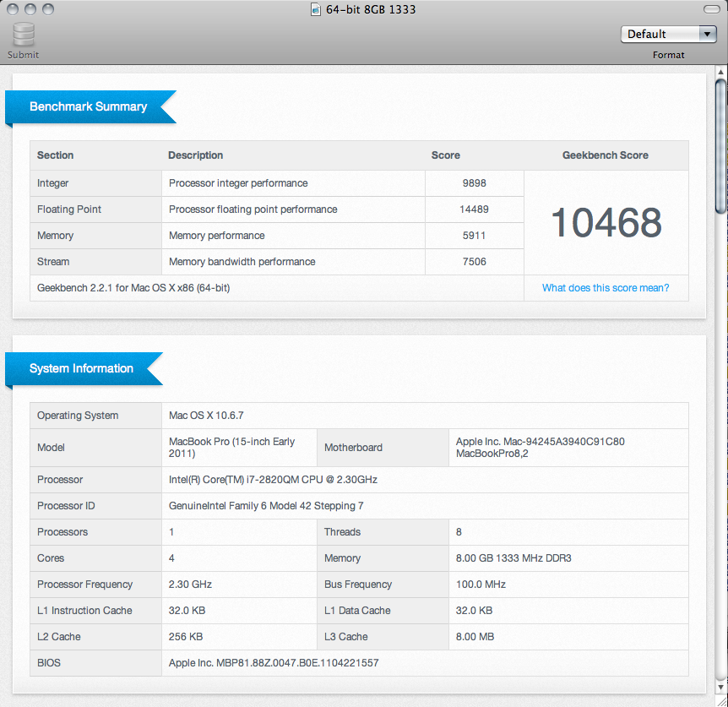Click the Stream score 7506
This screenshot has height=707, width=728.
pos(474,261)
